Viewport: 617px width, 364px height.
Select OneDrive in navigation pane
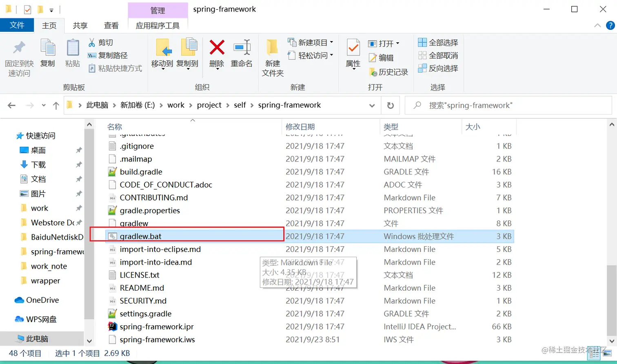(42, 300)
